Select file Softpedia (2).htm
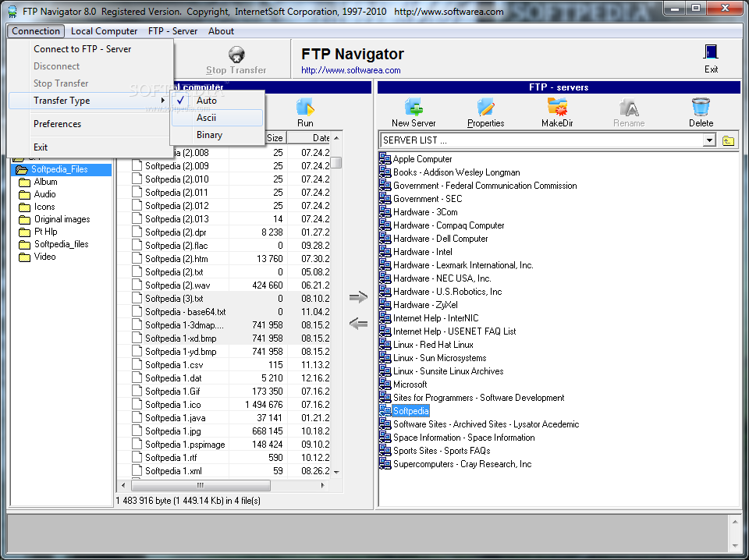 click(176, 259)
